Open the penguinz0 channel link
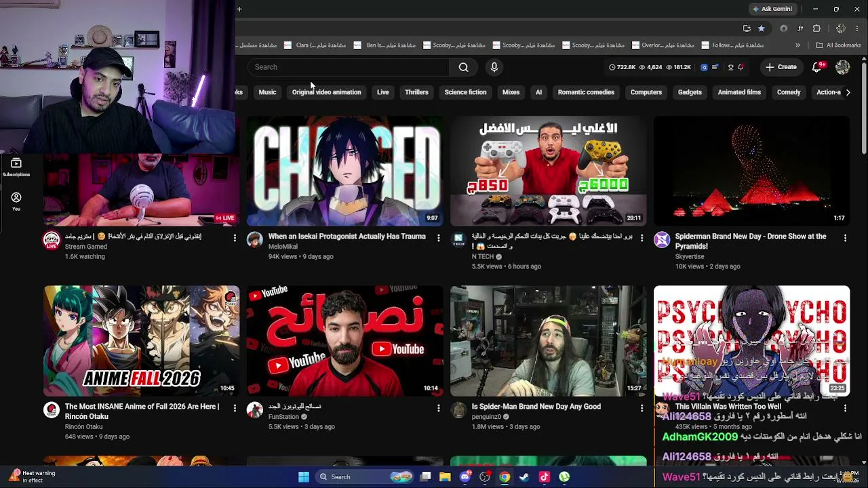Viewport: 868px width, 488px height. pyautogui.click(x=486, y=417)
